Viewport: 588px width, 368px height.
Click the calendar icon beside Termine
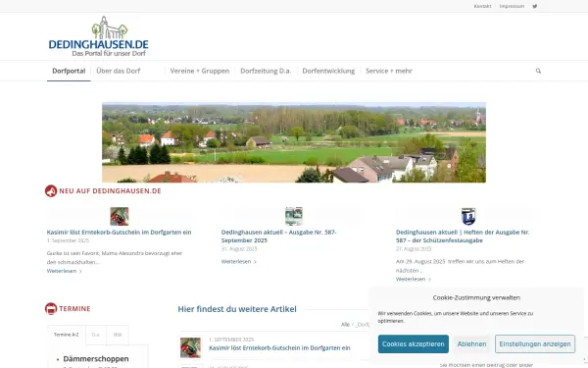(x=51, y=309)
